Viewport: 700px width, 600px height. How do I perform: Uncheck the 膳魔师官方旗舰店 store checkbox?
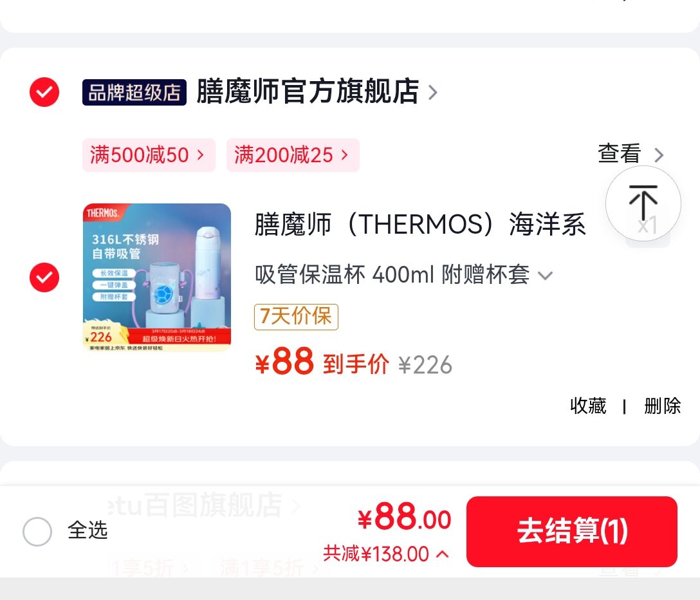(x=44, y=92)
